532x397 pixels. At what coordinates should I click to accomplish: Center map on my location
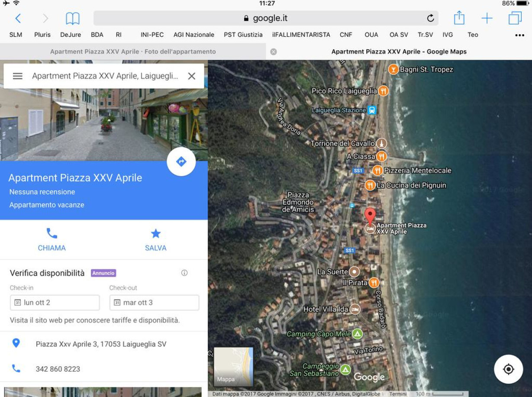(x=509, y=369)
